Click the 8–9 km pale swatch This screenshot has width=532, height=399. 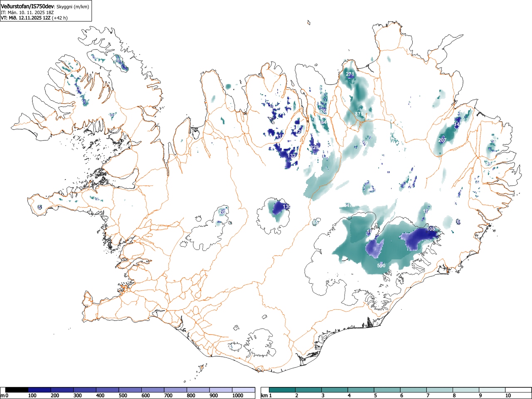pyautogui.click(x=466, y=390)
